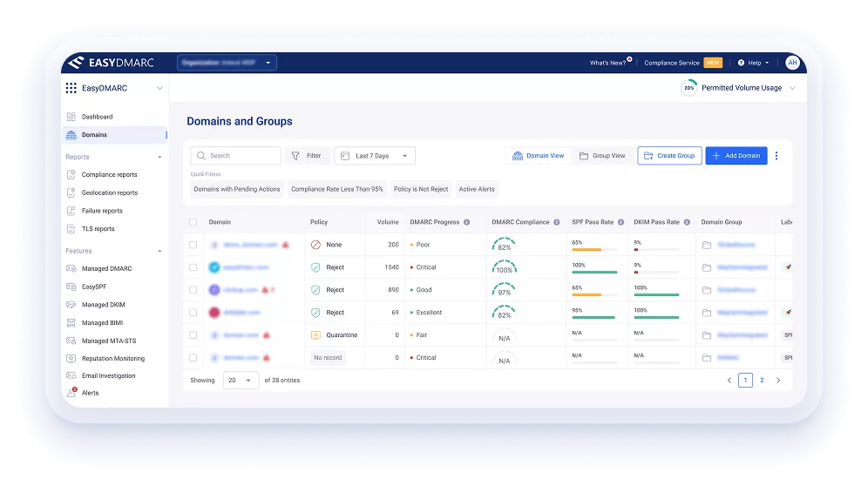Click the EasyDMARC logo
Image resolution: width=868 pixels, height=486 pixels.
click(x=111, y=63)
